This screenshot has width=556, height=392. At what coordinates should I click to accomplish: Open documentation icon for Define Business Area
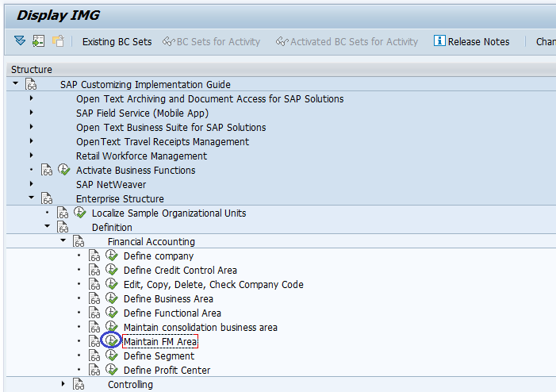(x=94, y=298)
